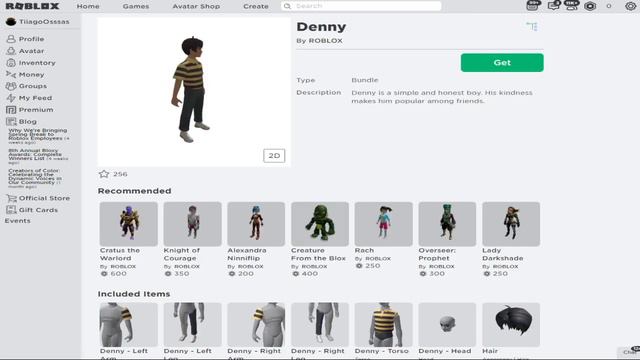Open the Games tab
The height and width of the screenshot is (360, 640).
coord(136,7)
